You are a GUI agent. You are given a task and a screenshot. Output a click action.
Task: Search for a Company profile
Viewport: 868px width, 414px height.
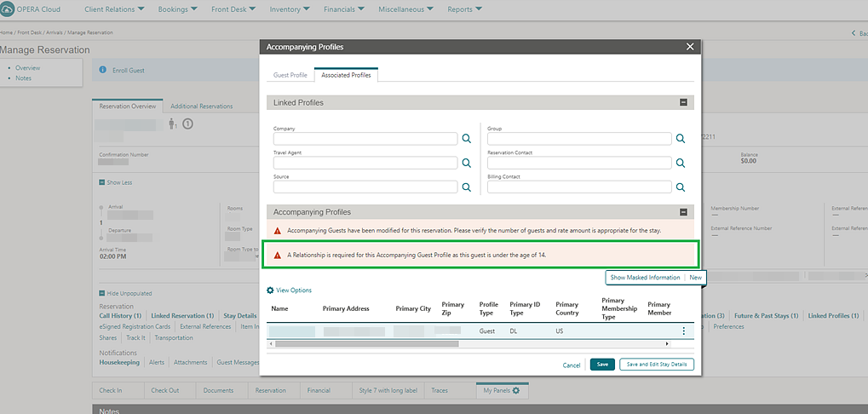coord(467,138)
